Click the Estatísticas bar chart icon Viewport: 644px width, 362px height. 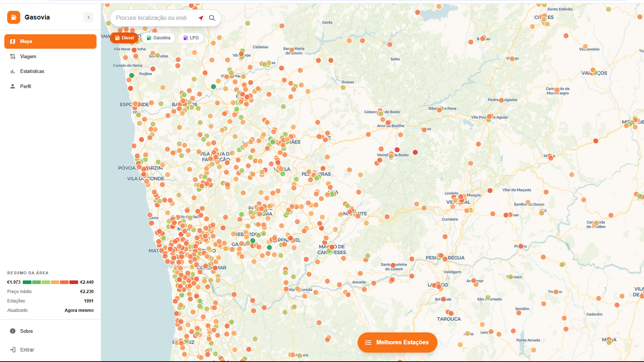13,71
